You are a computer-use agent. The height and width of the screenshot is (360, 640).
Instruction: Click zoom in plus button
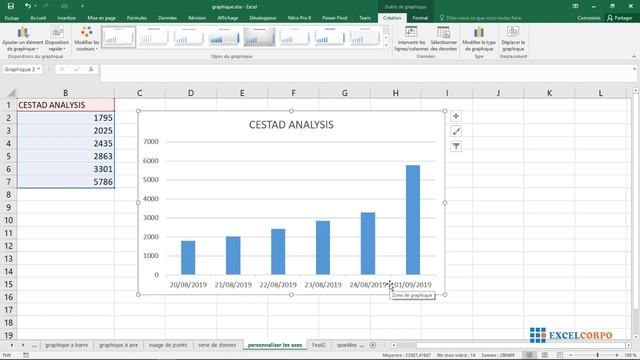pos(617,356)
